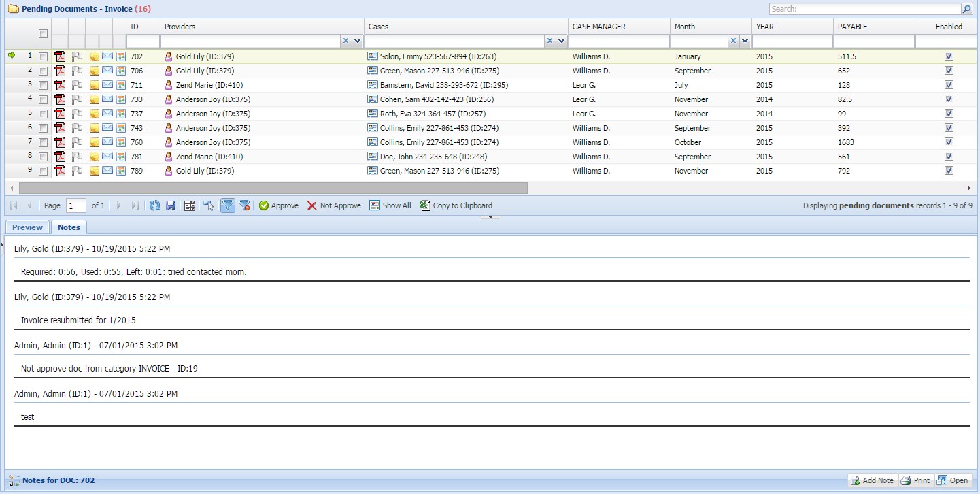Toggle Enabled checkbox for document 760
Viewport: 980px width, 494px height.
coord(949,142)
